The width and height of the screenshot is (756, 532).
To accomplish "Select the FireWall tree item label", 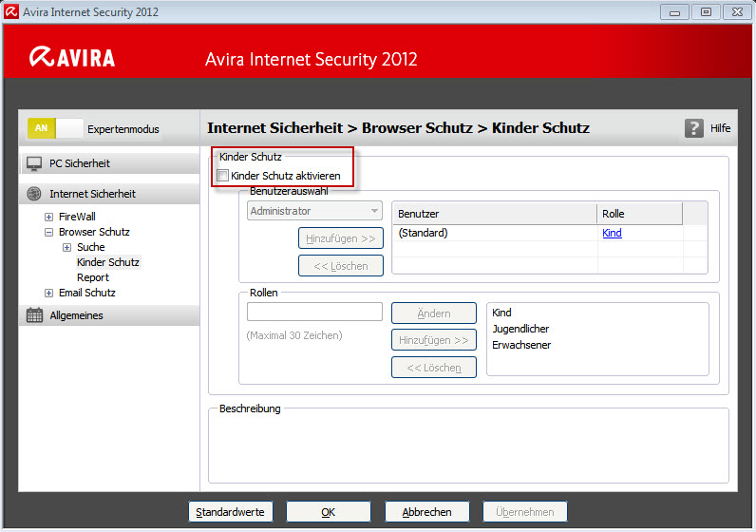I will click(77, 217).
